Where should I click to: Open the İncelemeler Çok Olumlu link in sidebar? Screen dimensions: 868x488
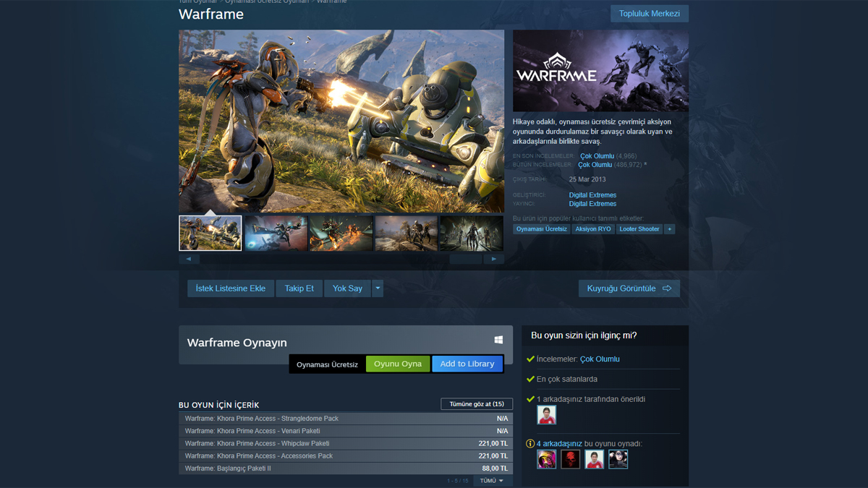[x=600, y=359]
